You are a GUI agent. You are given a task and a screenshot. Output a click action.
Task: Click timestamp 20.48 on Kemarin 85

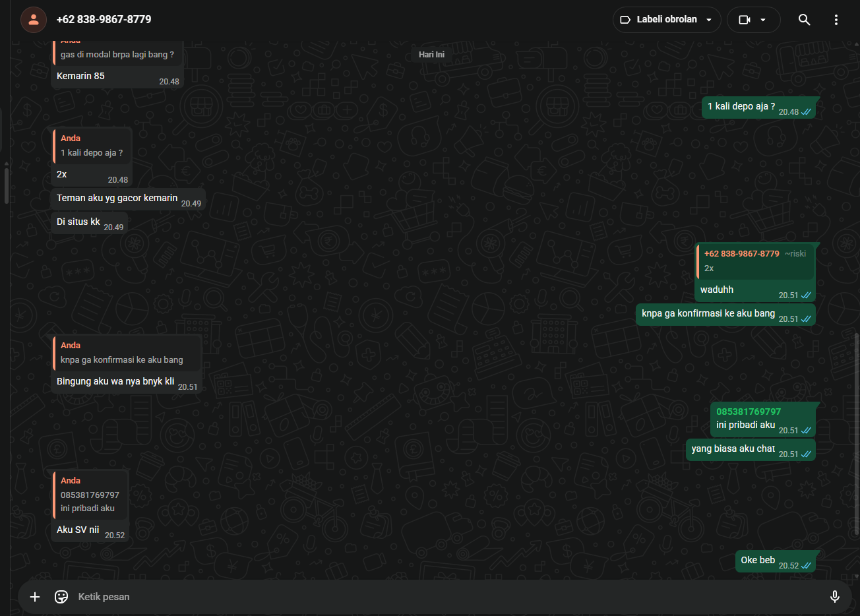[169, 82]
